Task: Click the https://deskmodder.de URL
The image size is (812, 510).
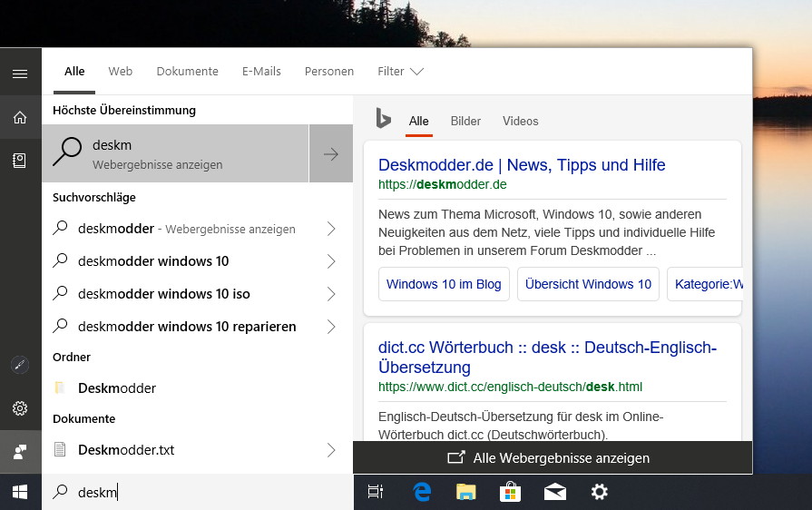Action: pos(442,185)
